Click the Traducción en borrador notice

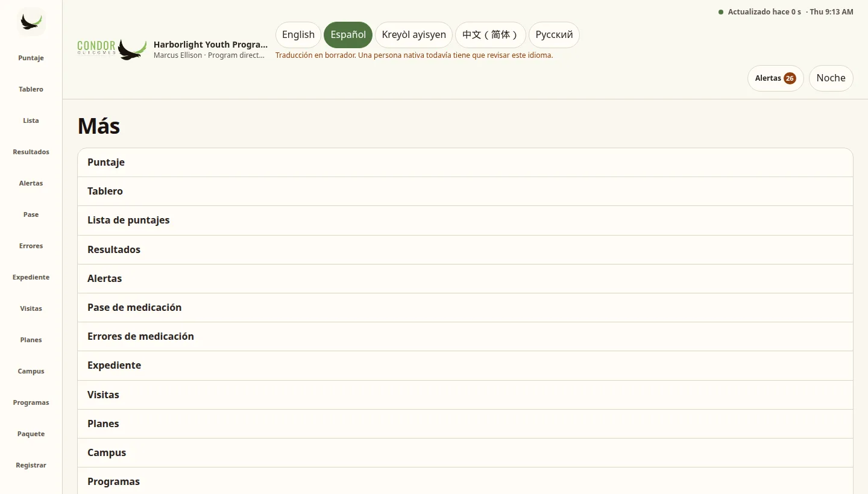[x=414, y=55]
